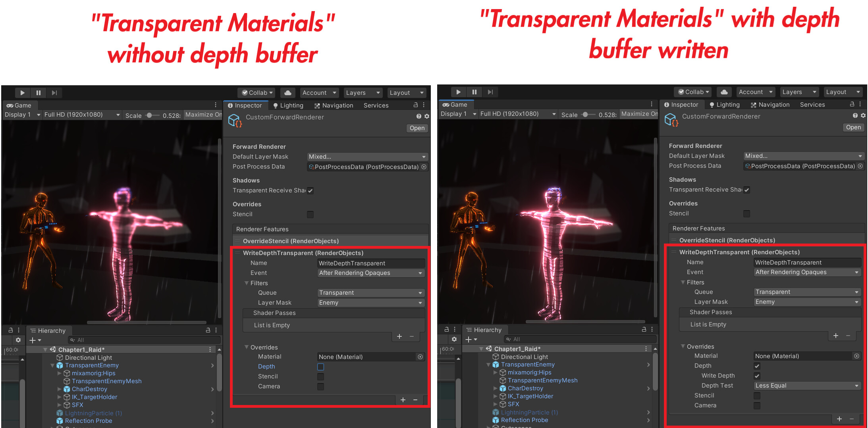The image size is (868, 428).
Task: Open the Event dropdown set to After Rendering Opaques
Action: click(370, 273)
